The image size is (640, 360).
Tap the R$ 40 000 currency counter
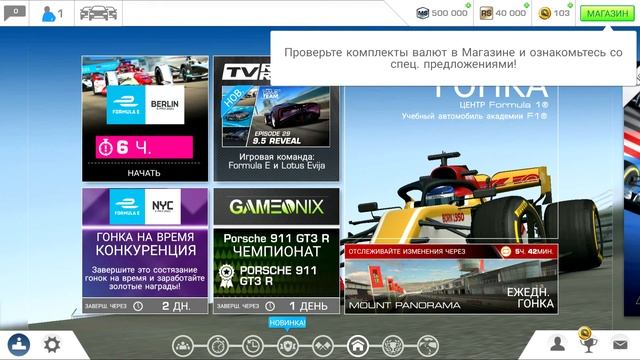click(503, 13)
